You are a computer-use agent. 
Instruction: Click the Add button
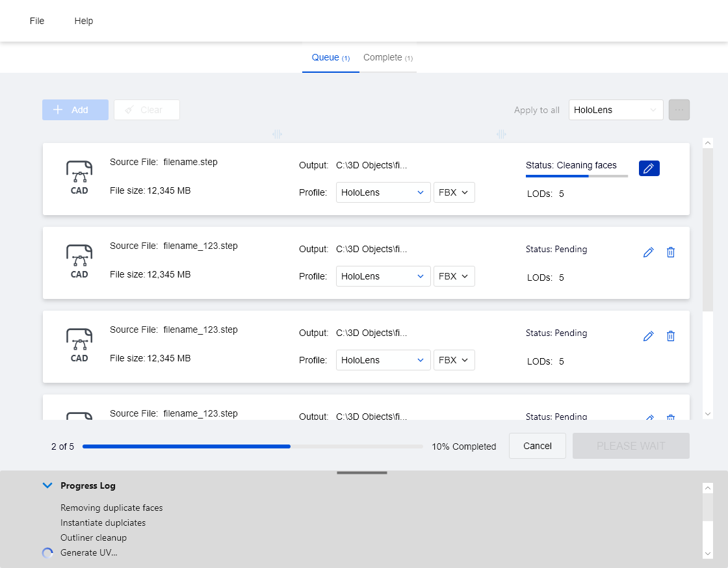pyautogui.click(x=75, y=110)
